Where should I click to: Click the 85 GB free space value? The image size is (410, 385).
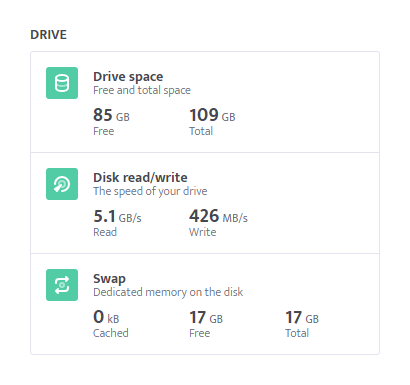[111, 115]
